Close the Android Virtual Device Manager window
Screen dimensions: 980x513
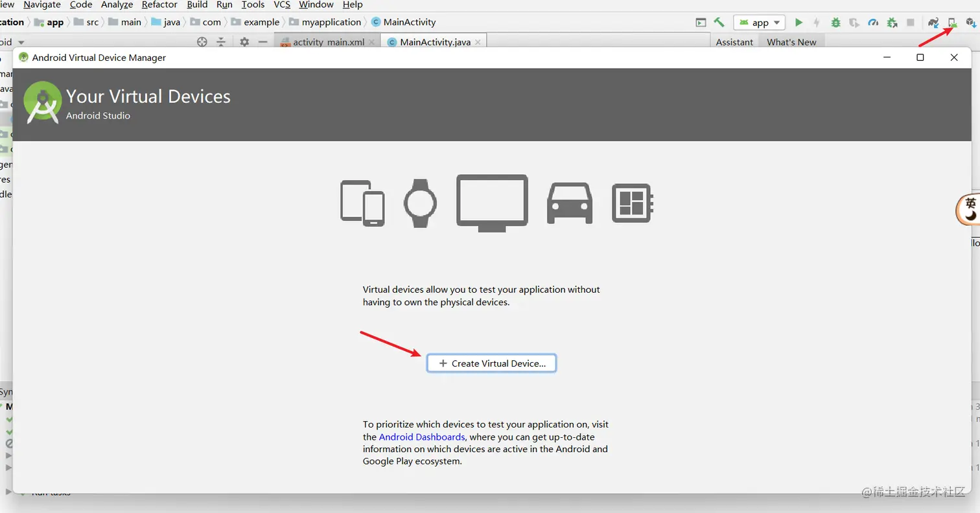point(954,58)
